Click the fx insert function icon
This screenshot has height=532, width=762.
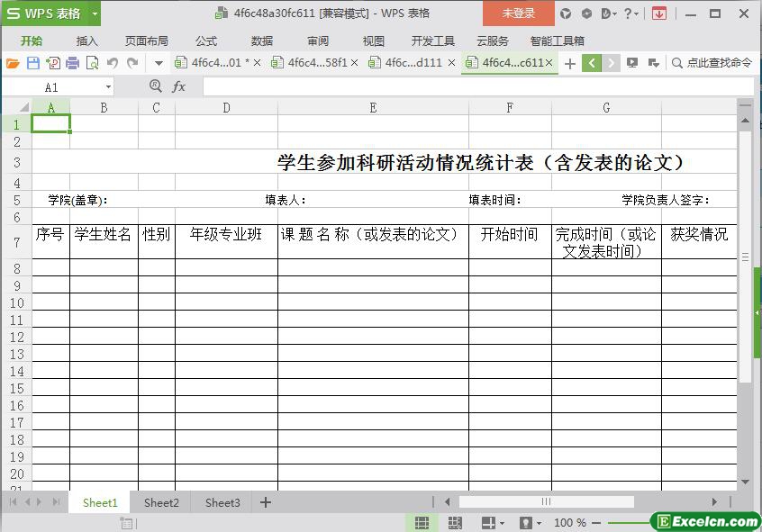pos(179,87)
